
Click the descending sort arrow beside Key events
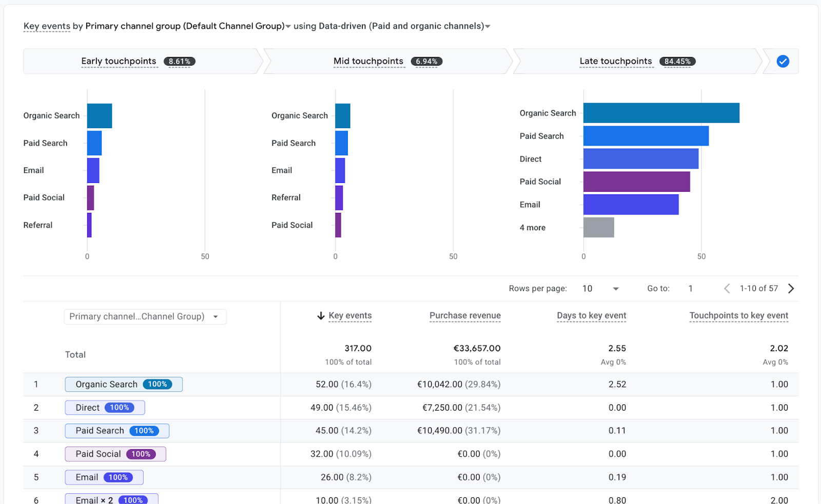320,316
